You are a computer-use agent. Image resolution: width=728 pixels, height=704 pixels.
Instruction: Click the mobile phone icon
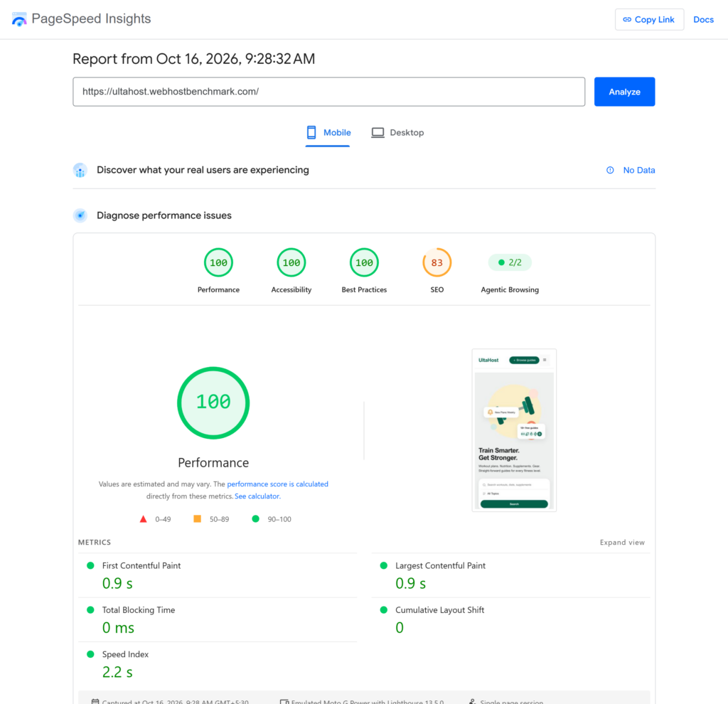(x=311, y=132)
